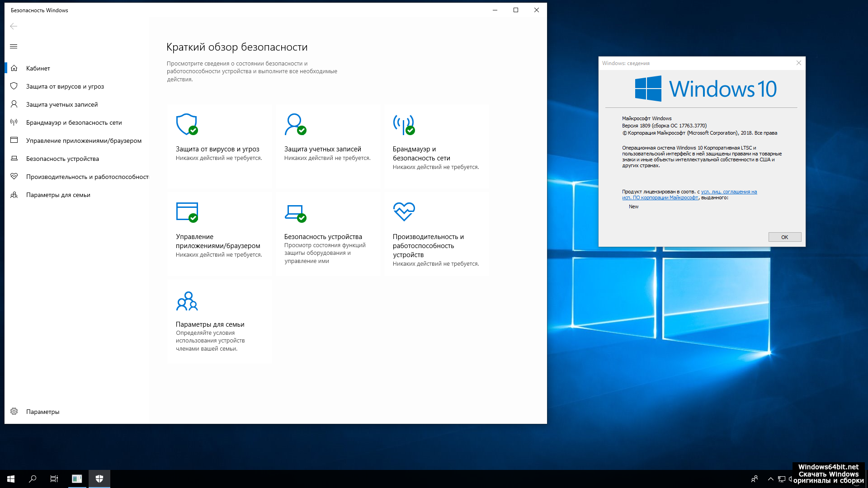
Task: Open the virus and threat protection shield tile icon
Action: coord(187,124)
